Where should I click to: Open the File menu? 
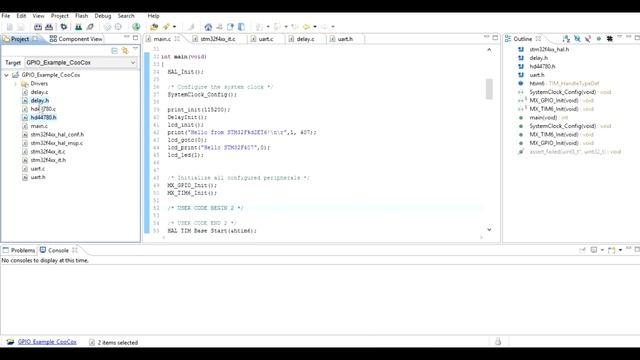(6, 16)
